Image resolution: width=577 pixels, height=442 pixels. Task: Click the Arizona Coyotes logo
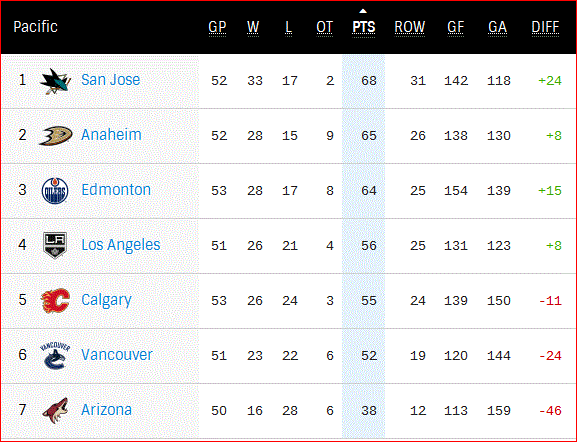pos(55,410)
